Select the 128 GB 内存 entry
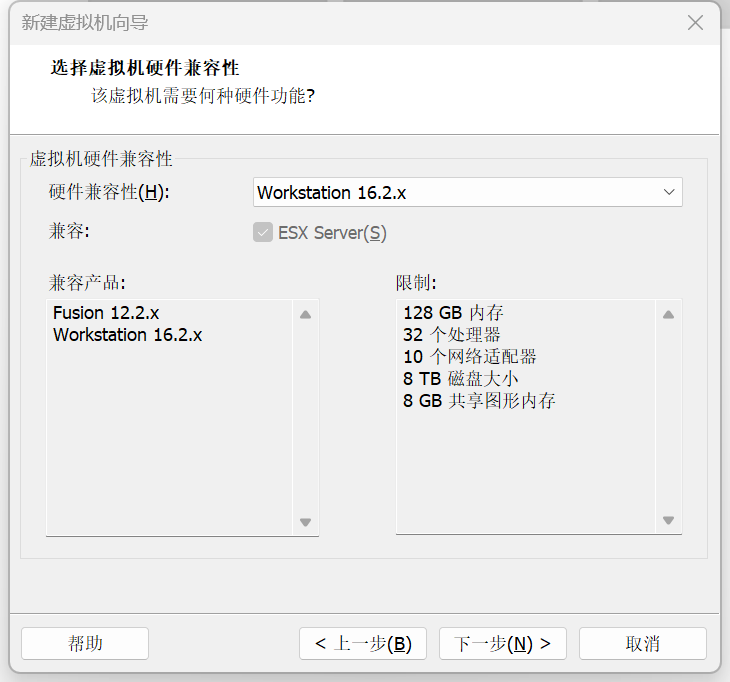Viewport: 730px width, 682px height. [x=453, y=313]
